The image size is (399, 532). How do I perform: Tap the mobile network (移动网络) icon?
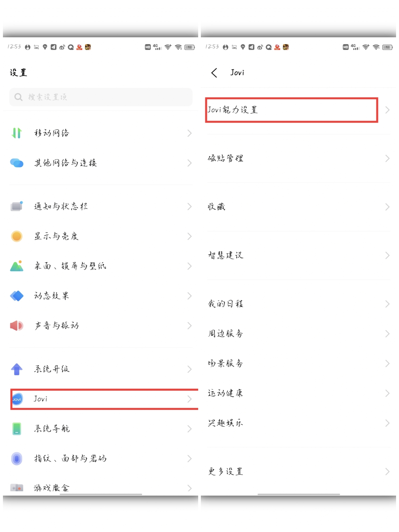16,133
